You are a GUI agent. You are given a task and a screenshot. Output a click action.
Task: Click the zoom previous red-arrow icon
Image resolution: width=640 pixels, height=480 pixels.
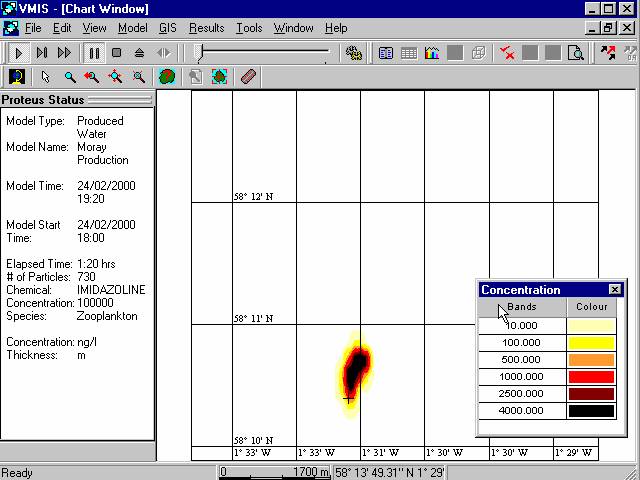pos(92,77)
